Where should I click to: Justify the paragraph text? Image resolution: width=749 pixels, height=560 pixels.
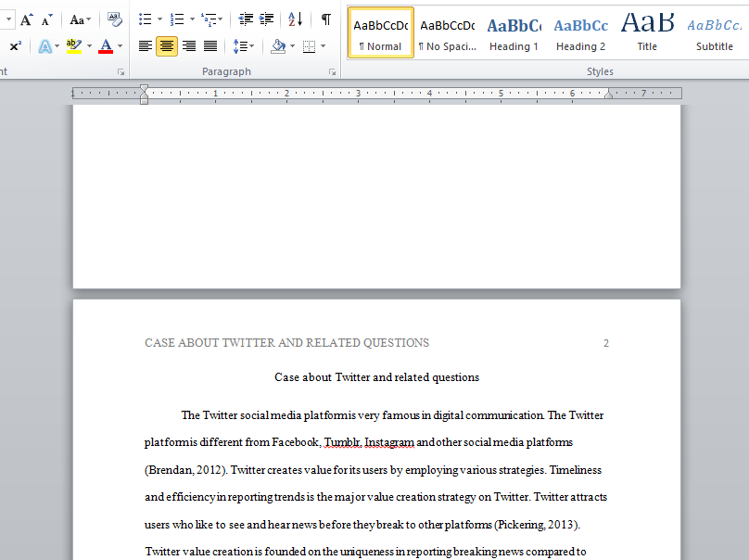(210, 46)
